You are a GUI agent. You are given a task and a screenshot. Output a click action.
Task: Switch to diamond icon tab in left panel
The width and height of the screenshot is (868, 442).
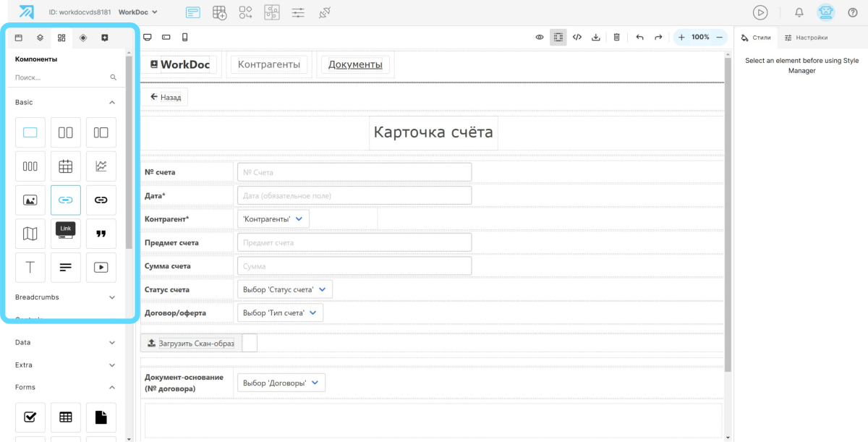tap(83, 38)
